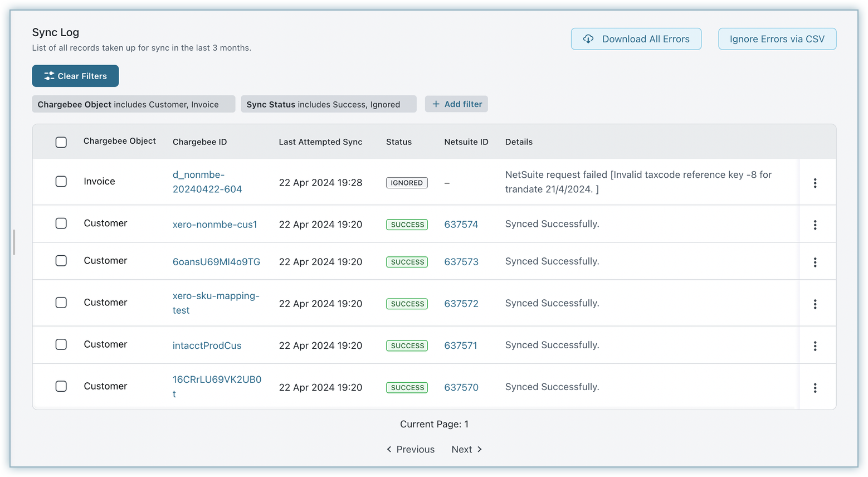Open the Chargebee Object filter chip

point(133,104)
